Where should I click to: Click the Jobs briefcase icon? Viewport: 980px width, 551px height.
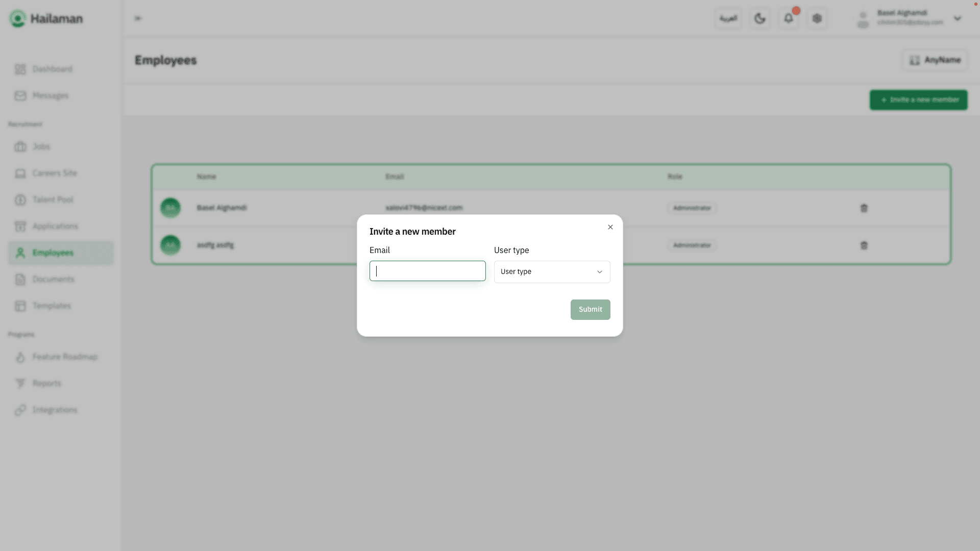coord(20,146)
